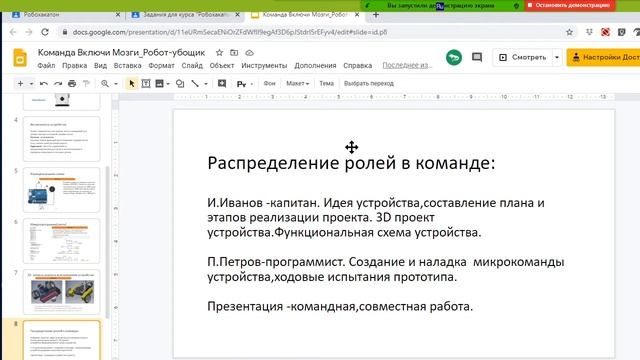
Task: Select slide 4 thumbnail
Action: tap(61, 139)
